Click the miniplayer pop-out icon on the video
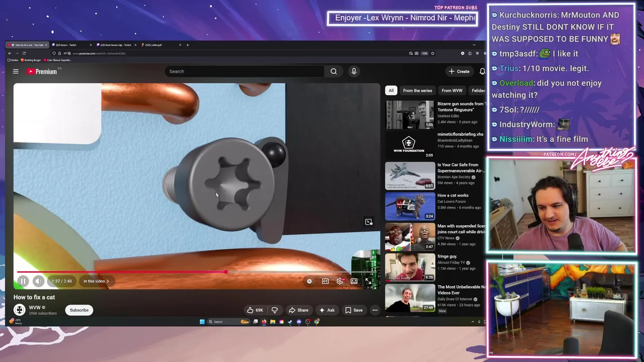This screenshot has height=362, width=644. pyautogui.click(x=369, y=222)
